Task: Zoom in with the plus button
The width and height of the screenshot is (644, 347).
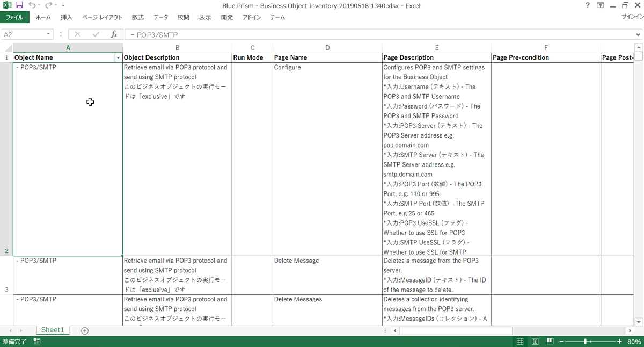Action: pos(619,342)
